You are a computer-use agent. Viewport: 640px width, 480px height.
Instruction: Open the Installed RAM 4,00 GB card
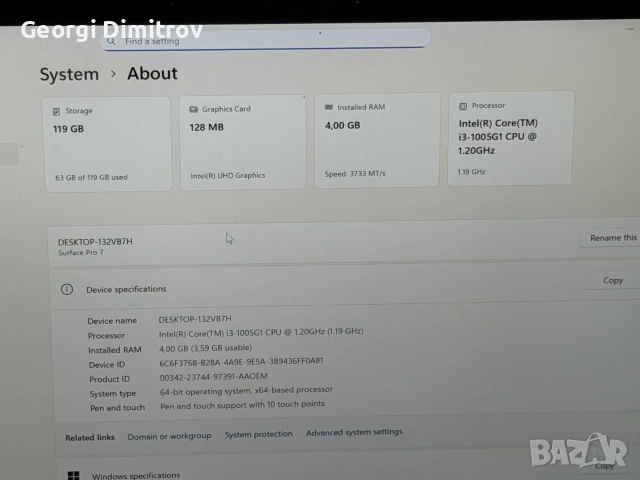(377, 140)
